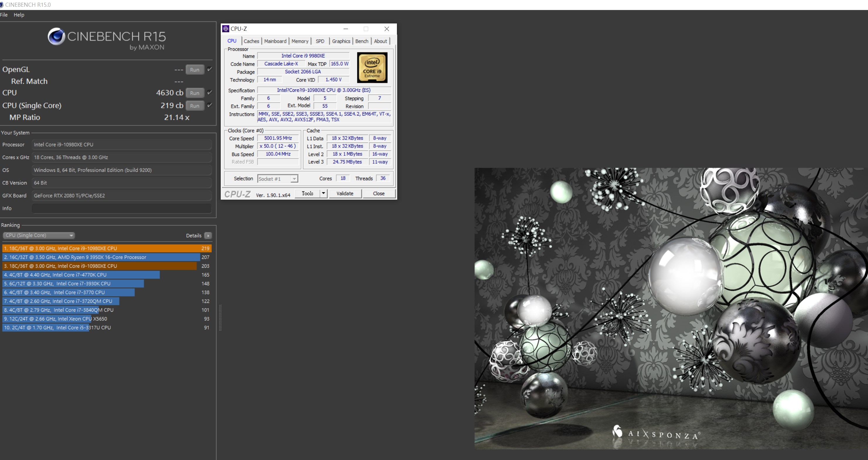Click the Close button in CPU-Z
The height and width of the screenshot is (460, 868).
point(379,193)
